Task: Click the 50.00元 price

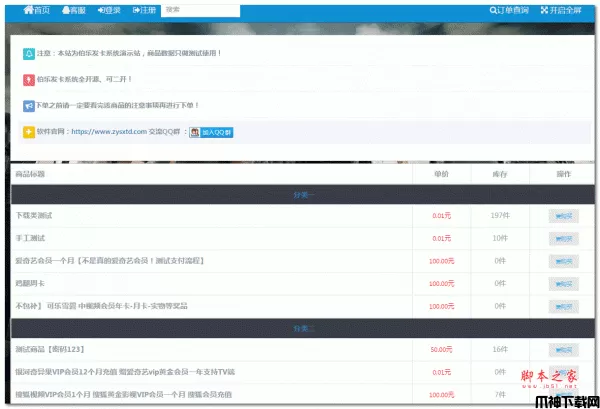Action: click(441, 349)
